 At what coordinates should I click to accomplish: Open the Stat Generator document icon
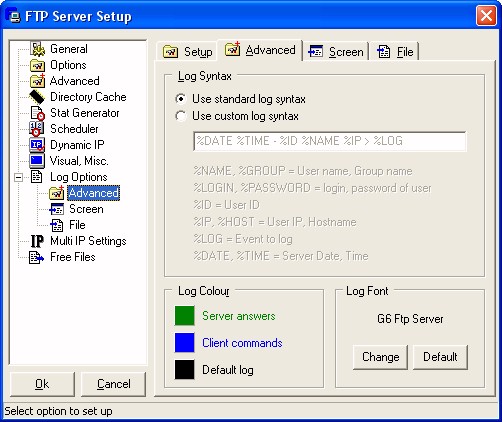[37, 113]
